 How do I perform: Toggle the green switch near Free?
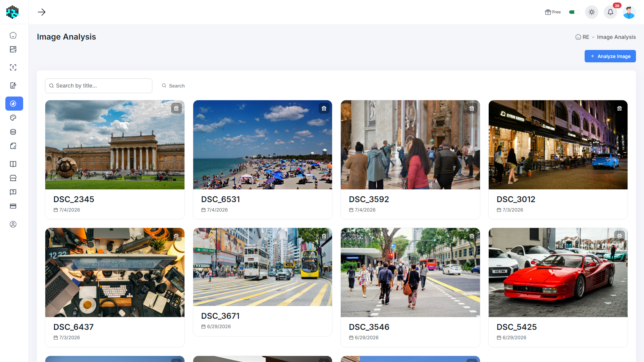574,12
